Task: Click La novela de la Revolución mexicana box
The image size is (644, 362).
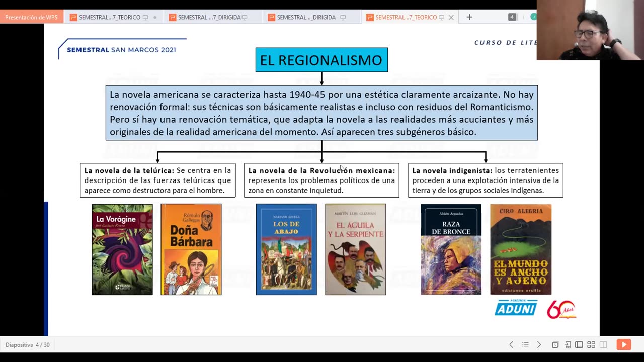Action: pos(321,180)
